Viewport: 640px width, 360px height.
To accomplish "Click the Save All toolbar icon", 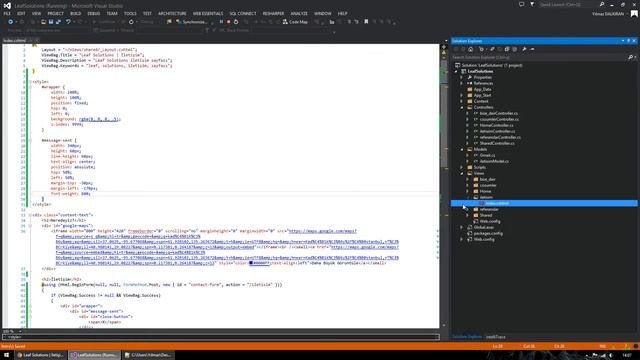I will (58, 22).
